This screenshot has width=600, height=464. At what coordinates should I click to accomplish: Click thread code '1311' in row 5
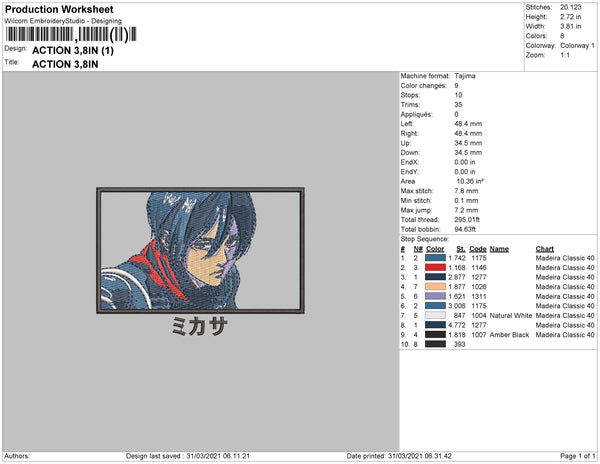(479, 296)
